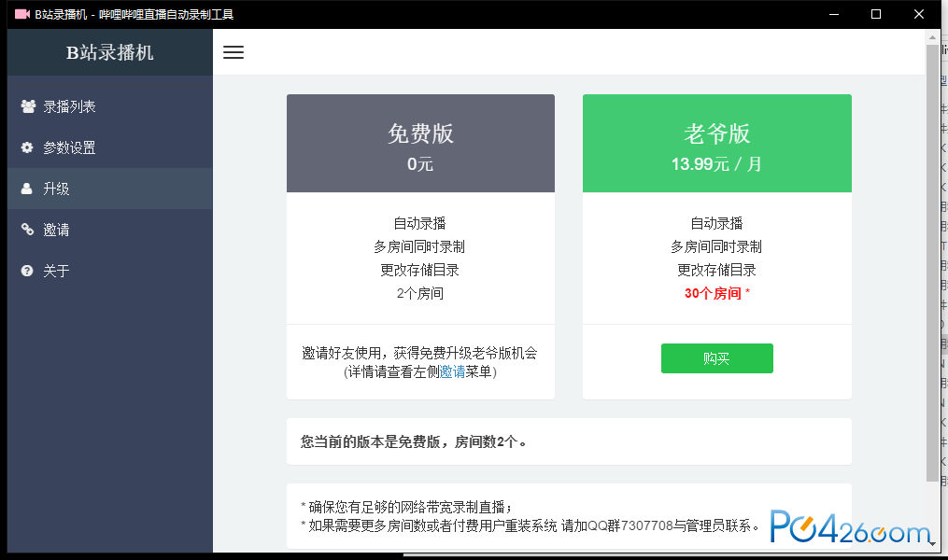Click the scrollbar up arrow
Screen dimensions: 948x560
pos(932,36)
